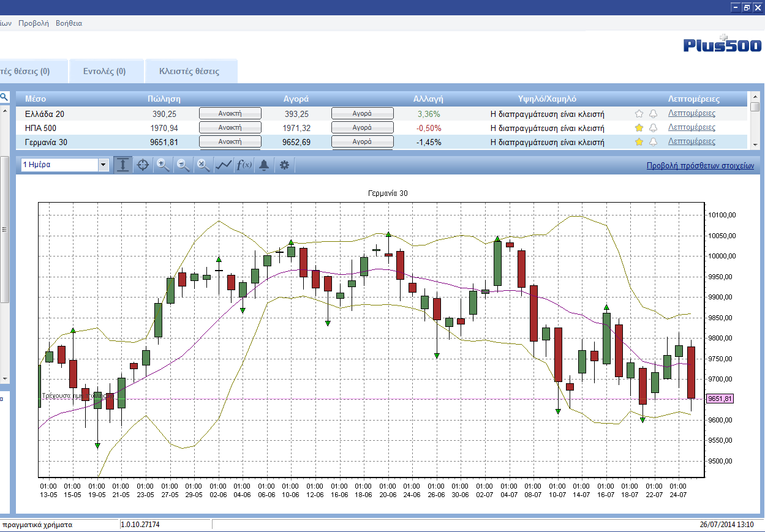
Task: Activate the crosshair cursor tool
Action: pyautogui.click(x=143, y=165)
